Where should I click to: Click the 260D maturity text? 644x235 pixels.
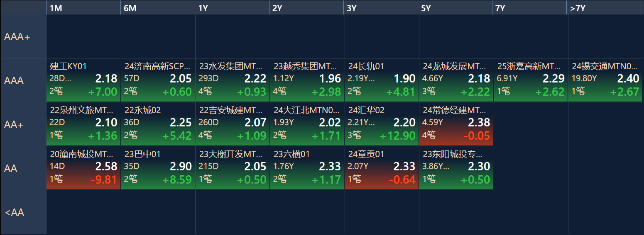click(209, 122)
